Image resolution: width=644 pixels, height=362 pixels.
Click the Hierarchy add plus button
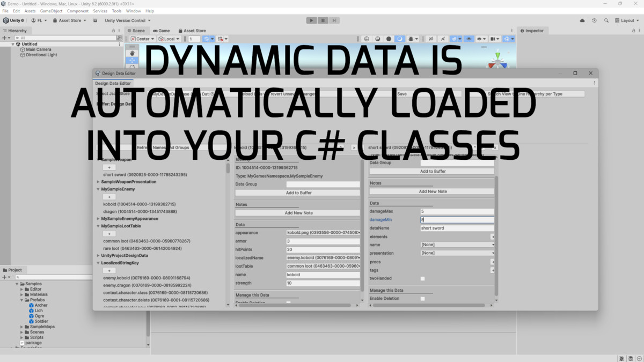tap(4, 38)
